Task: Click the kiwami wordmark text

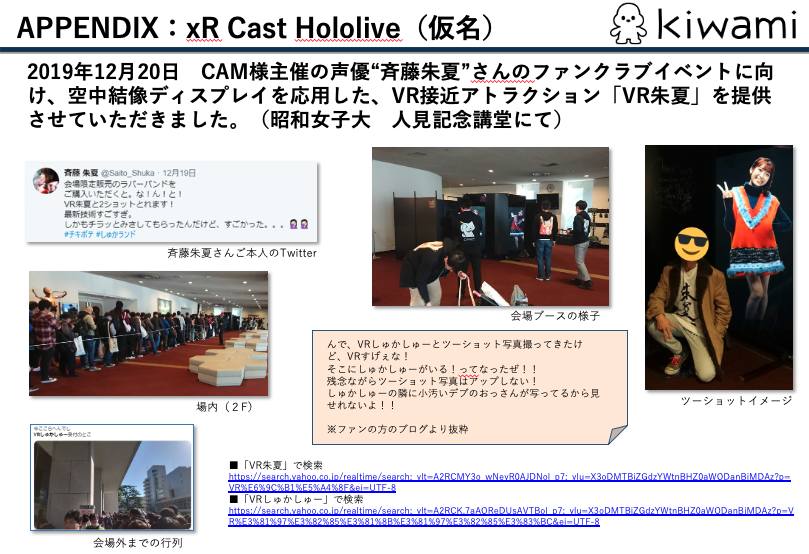Action: [x=724, y=26]
